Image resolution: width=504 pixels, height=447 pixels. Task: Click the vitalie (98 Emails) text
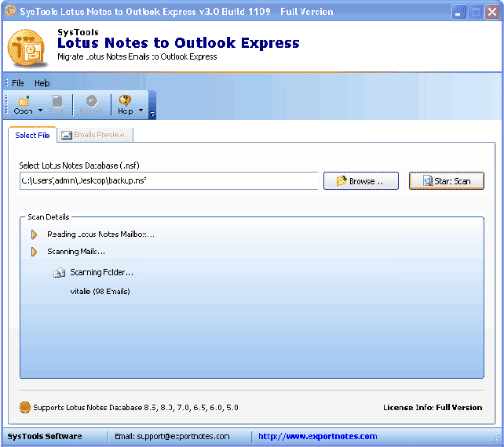click(100, 291)
